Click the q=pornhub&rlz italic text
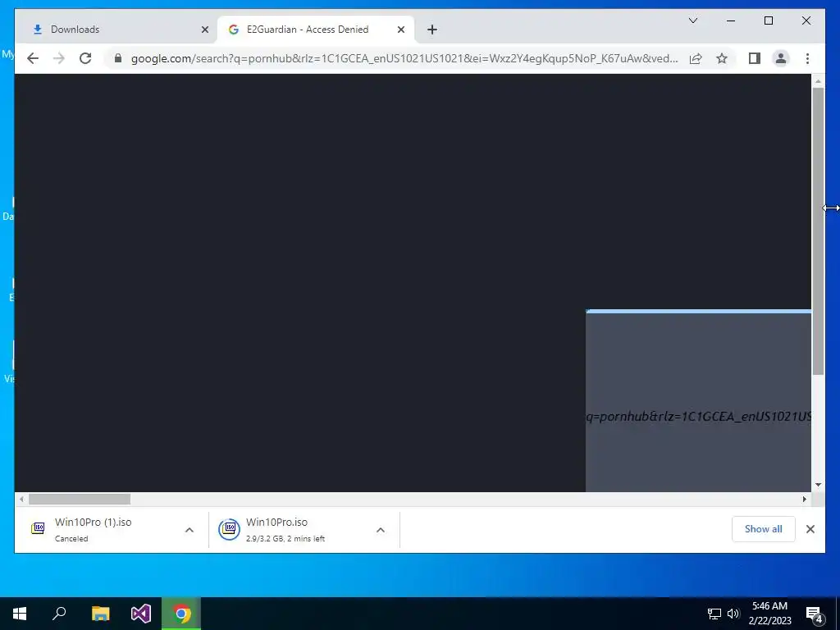This screenshot has height=630, width=840. coord(699,416)
